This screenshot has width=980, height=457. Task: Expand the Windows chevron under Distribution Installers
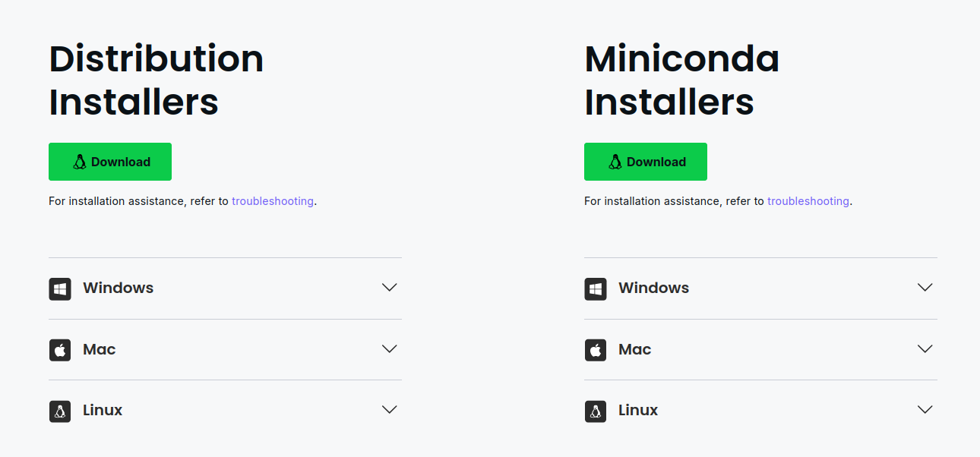[x=390, y=288]
